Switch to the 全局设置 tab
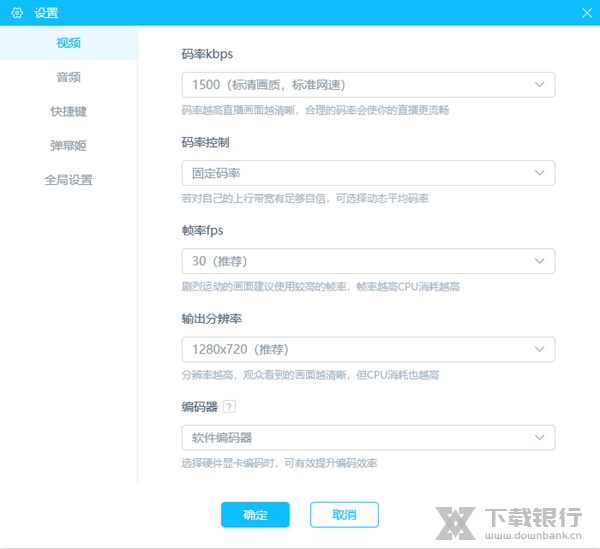 (69, 180)
